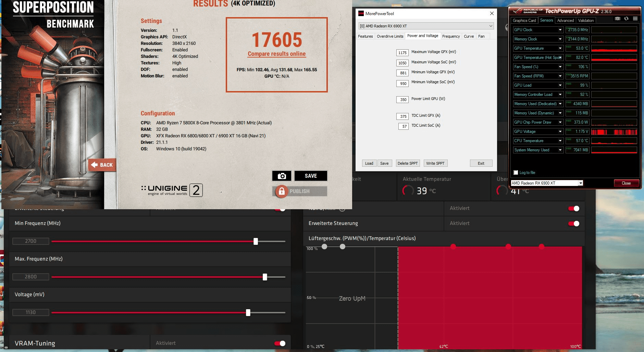Select the fan curve point at 62°C

click(x=453, y=247)
